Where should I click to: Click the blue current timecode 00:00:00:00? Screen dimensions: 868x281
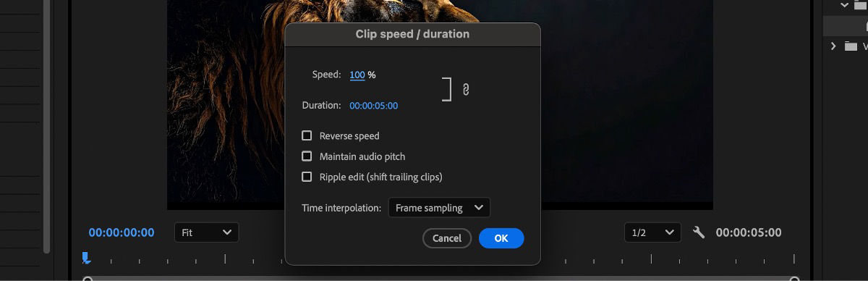coord(122,232)
